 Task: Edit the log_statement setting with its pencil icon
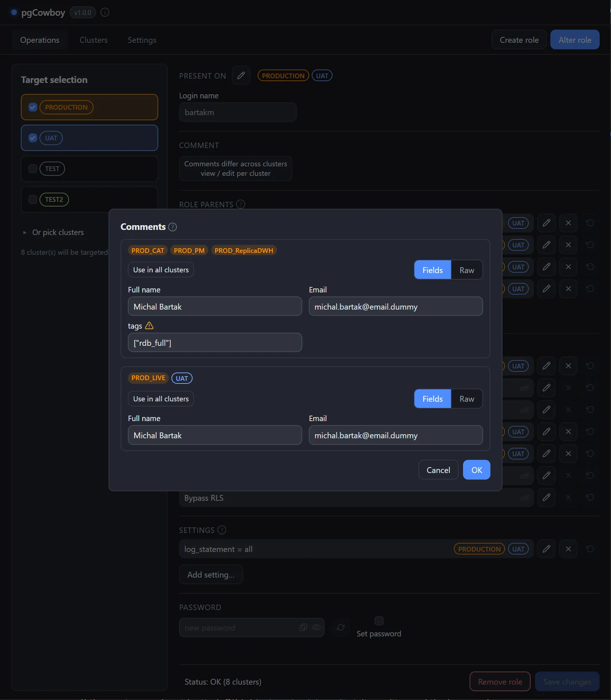tap(547, 549)
